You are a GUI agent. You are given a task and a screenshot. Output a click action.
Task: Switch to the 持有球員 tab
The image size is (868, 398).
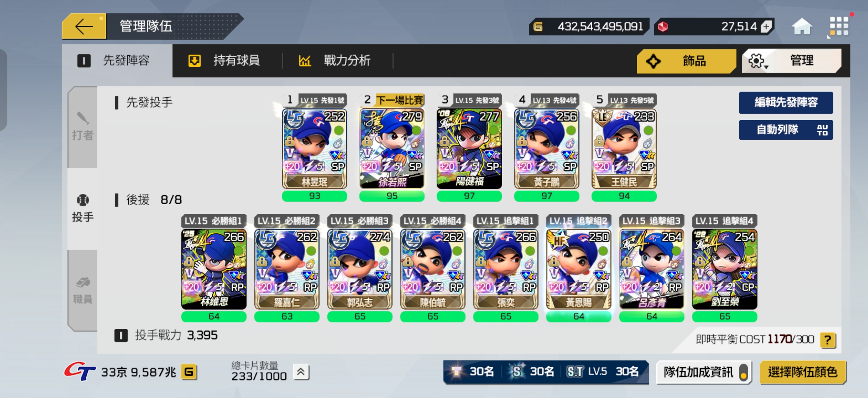pos(225,60)
